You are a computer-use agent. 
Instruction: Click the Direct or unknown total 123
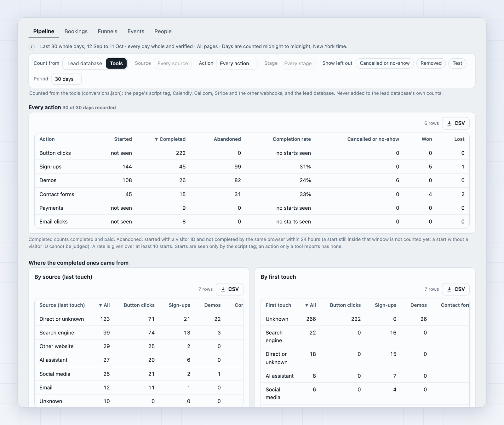(105, 319)
